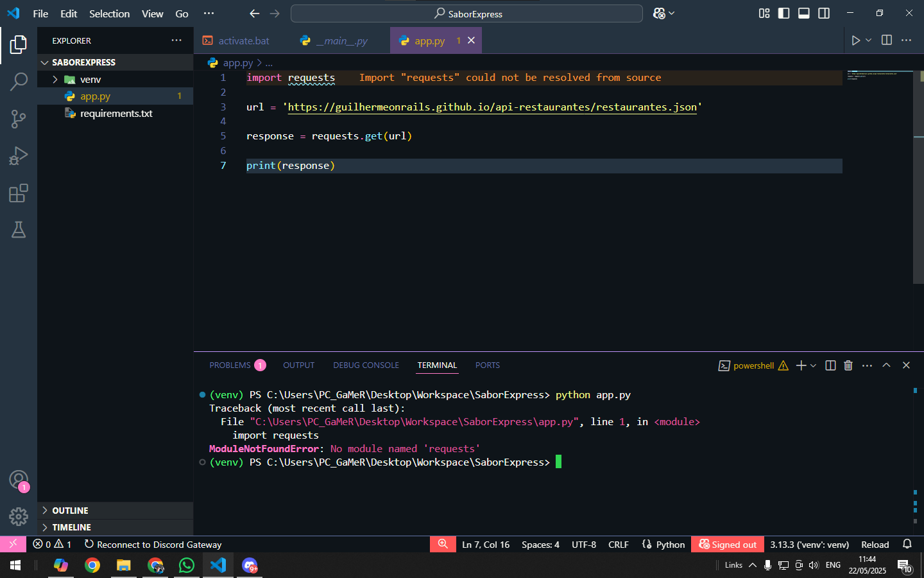This screenshot has width=924, height=578.
Task: Open the Manage gear settings
Action: point(19,516)
